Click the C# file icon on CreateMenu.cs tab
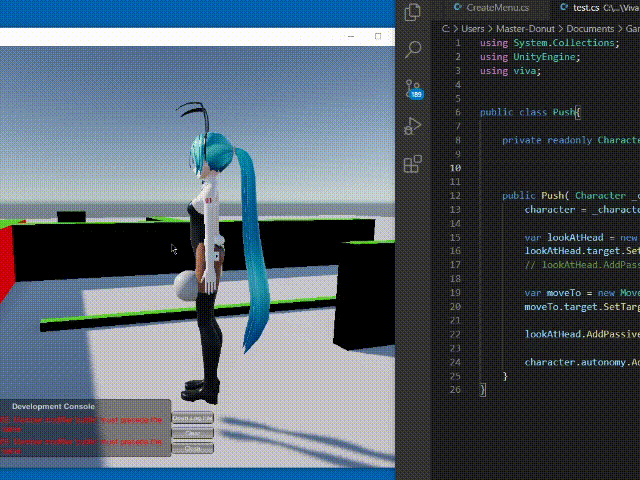The width and height of the screenshot is (640, 480). tap(458, 7)
